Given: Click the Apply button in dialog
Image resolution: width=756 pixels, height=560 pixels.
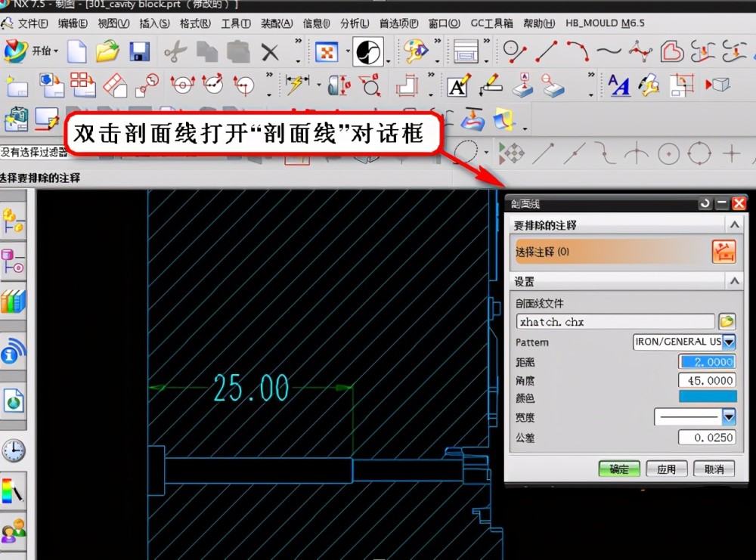Looking at the screenshot, I should (x=666, y=469).
